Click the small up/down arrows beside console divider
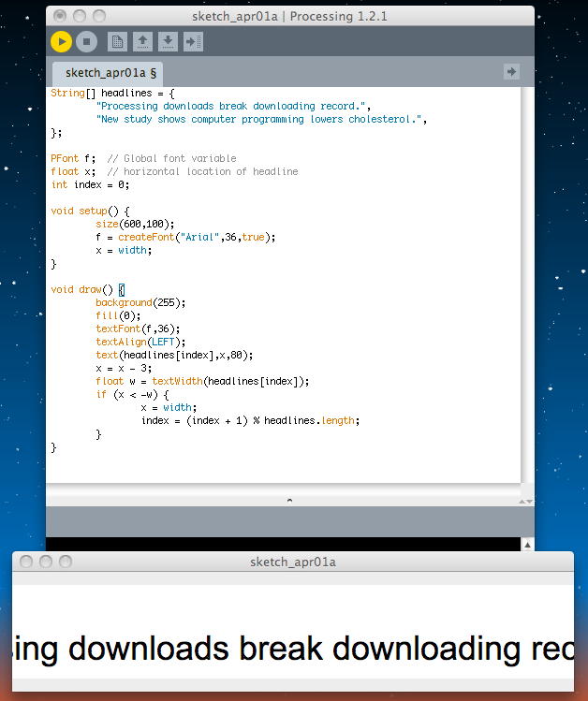Image resolution: width=588 pixels, height=701 pixels. pyautogui.click(x=525, y=502)
